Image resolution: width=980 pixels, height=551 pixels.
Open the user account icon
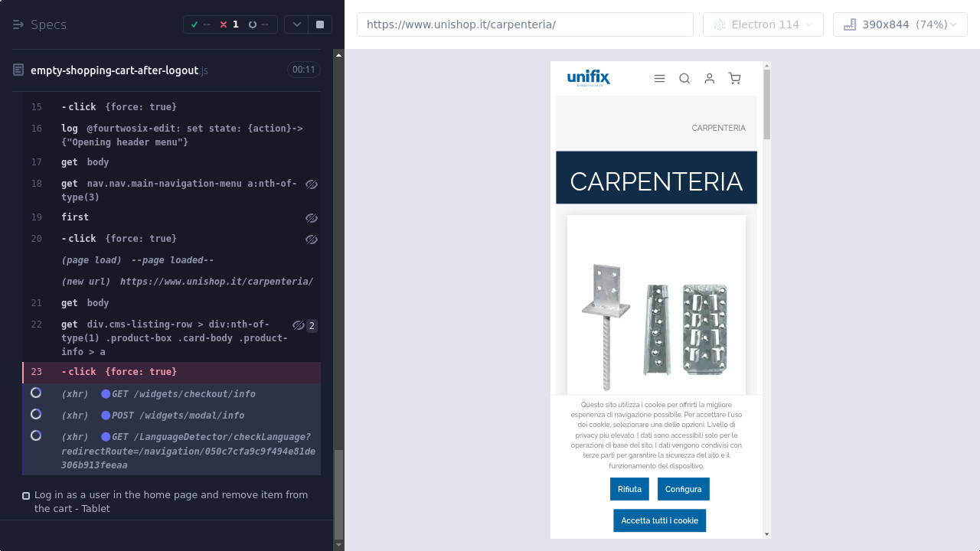(x=710, y=78)
